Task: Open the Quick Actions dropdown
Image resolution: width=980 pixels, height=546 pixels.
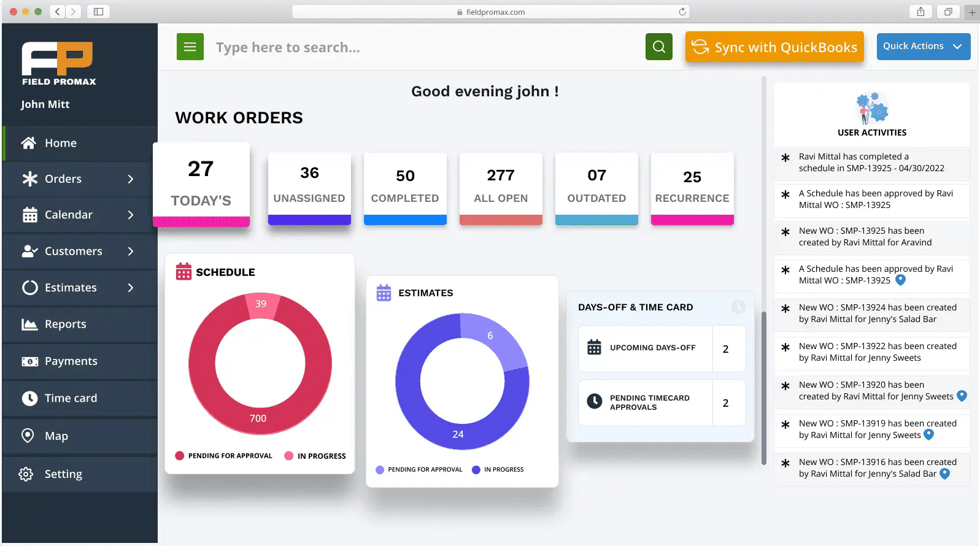Action: pos(923,47)
